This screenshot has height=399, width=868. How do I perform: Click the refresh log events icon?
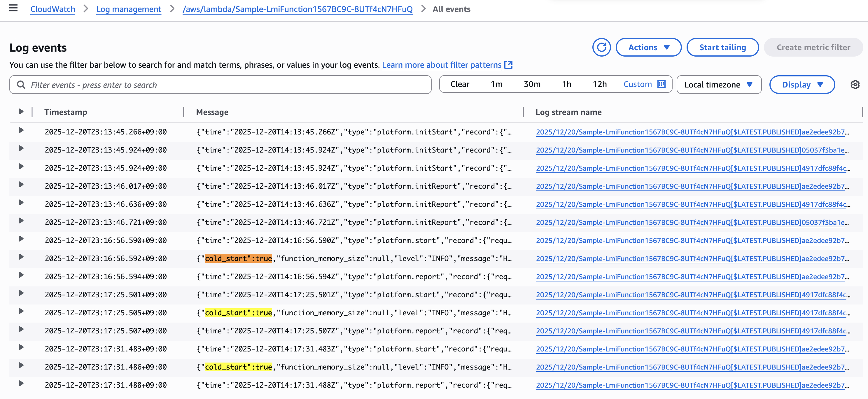point(601,48)
